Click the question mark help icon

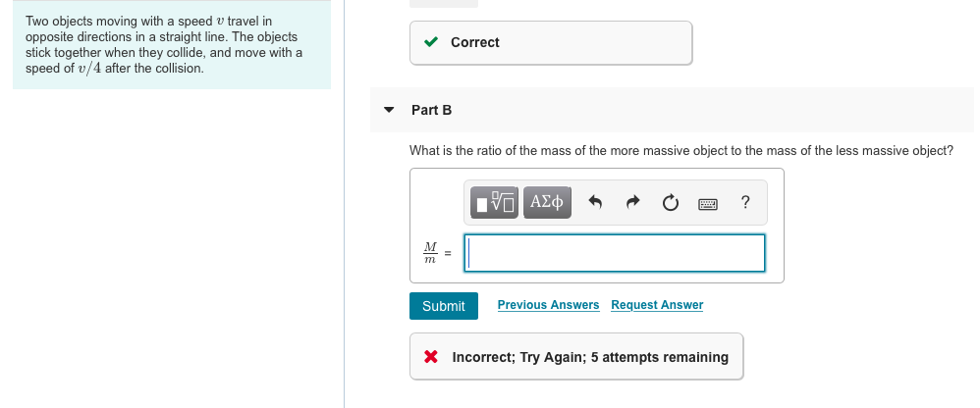pyautogui.click(x=744, y=202)
